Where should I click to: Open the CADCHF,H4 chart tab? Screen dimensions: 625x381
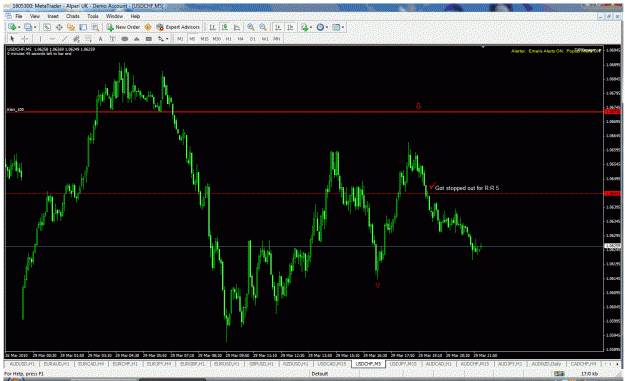coord(584,364)
